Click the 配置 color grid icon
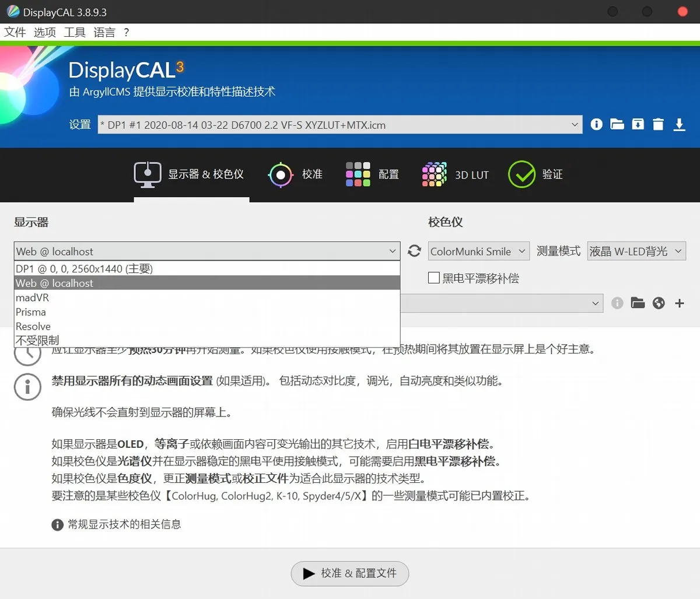 coord(358,174)
